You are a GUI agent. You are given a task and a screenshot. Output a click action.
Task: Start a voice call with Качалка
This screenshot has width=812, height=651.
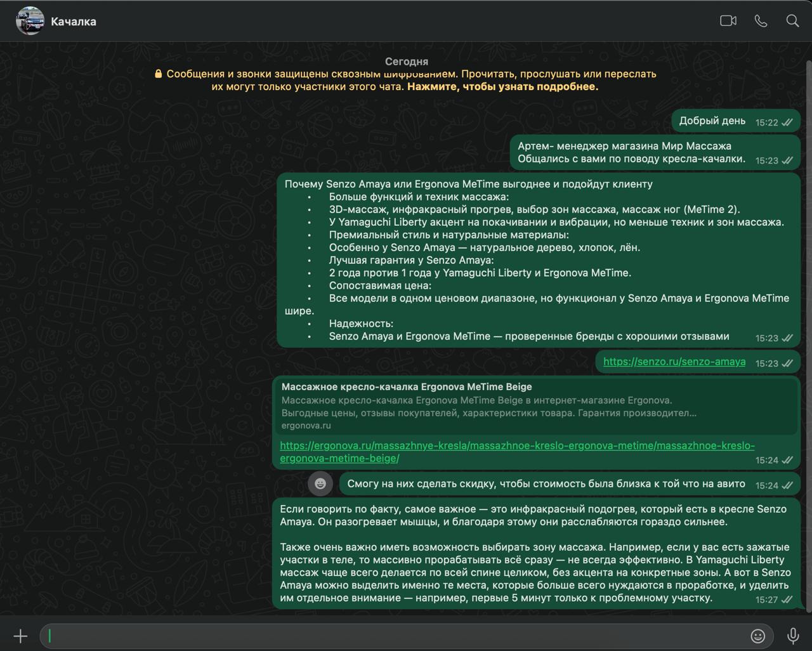click(x=761, y=21)
